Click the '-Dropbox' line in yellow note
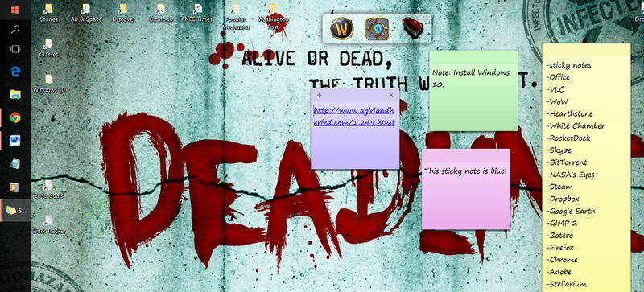This screenshot has height=292, width=644. point(563,199)
